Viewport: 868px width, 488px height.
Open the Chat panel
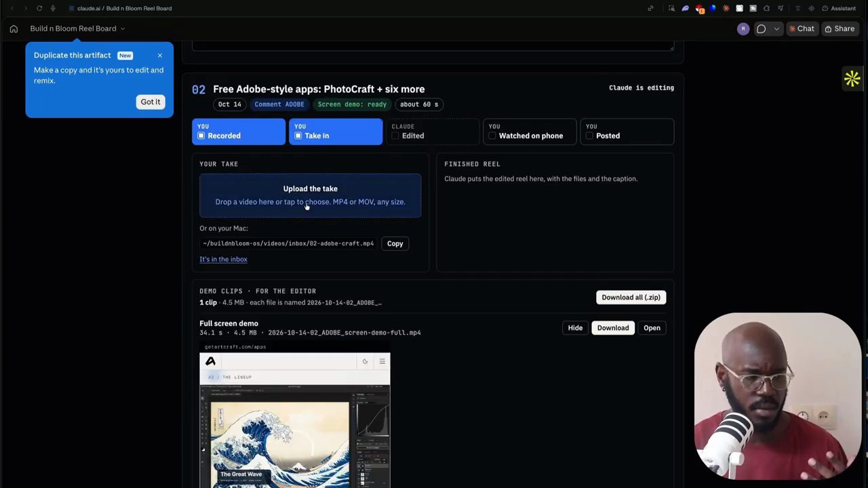click(x=802, y=28)
